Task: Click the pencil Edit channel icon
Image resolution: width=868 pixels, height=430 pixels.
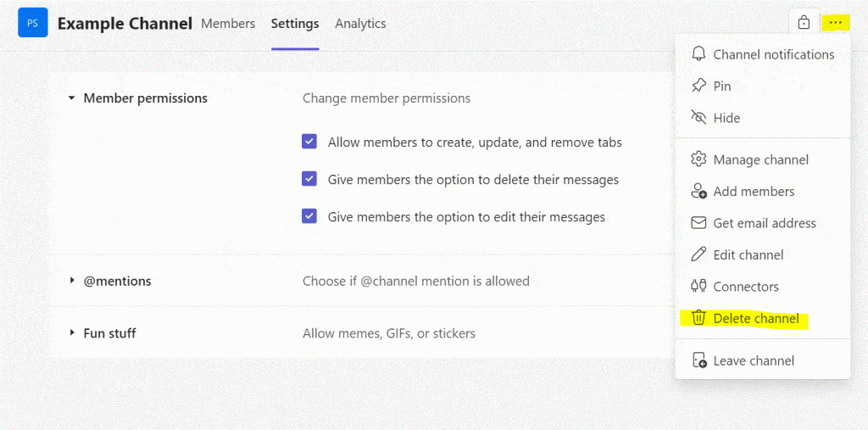Action: point(699,254)
